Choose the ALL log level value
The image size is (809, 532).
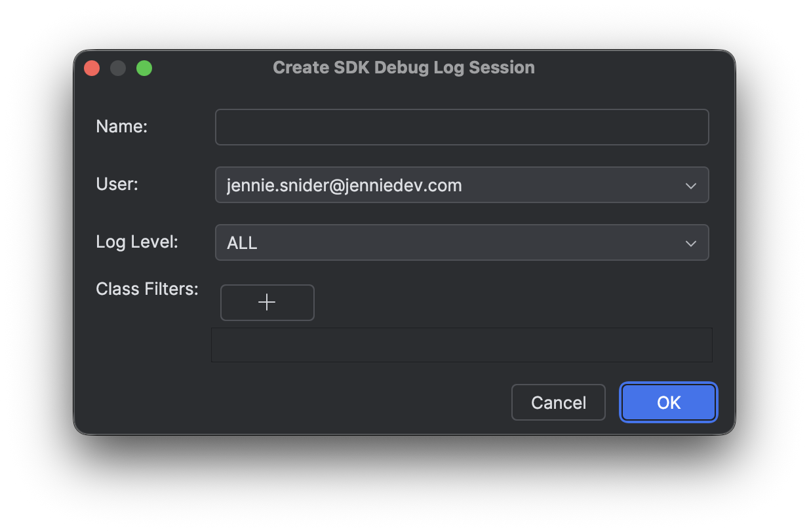(242, 243)
